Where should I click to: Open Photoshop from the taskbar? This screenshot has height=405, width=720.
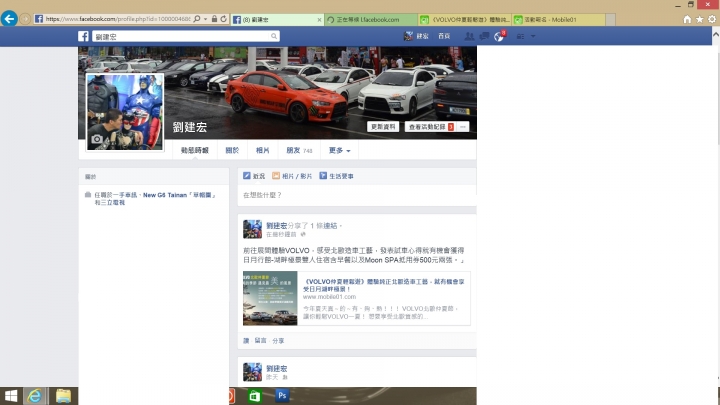282,395
